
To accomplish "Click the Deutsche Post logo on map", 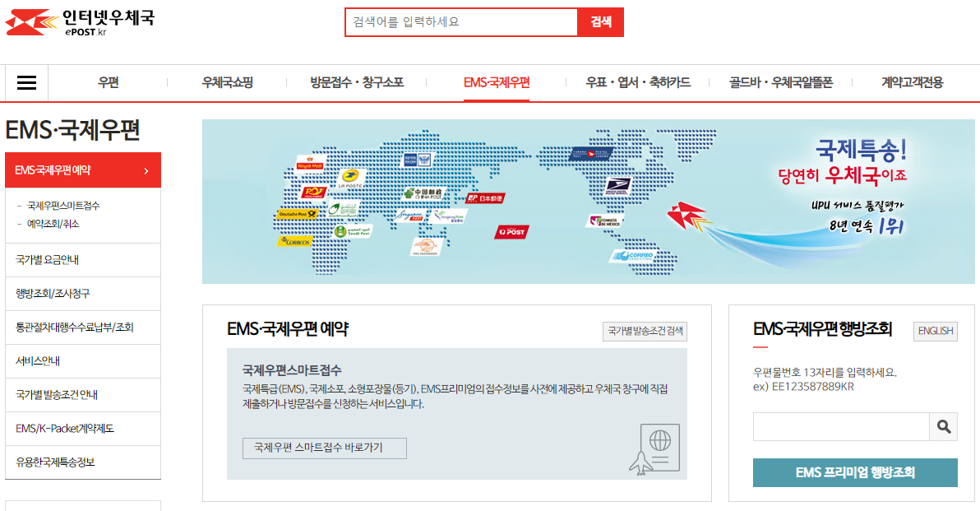I will point(297,214).
